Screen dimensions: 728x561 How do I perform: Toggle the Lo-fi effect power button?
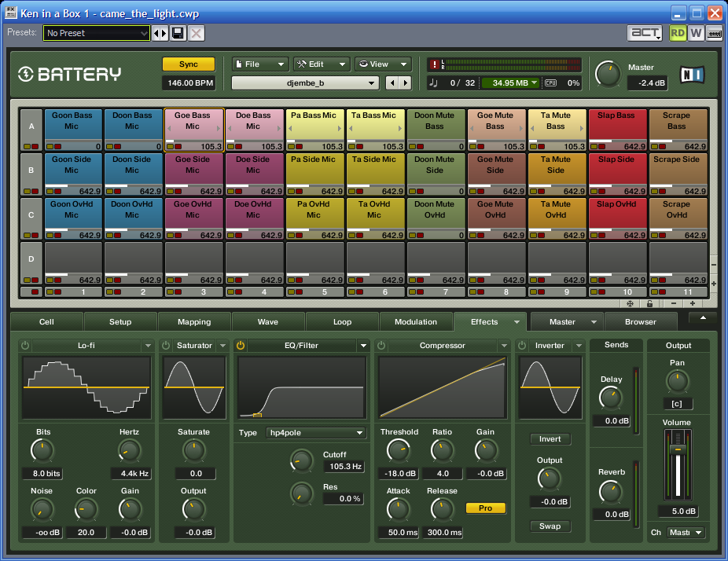(x=25, y=345)
